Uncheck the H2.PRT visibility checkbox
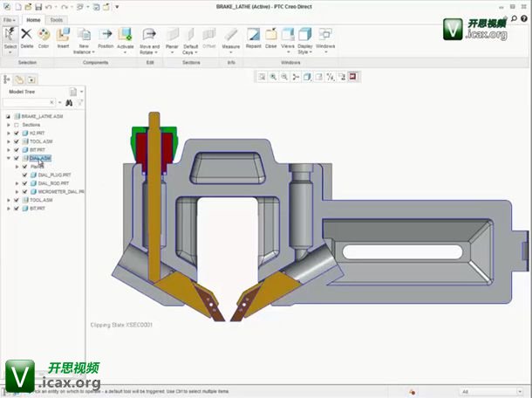This screenshot has height=398, width=532. [x=17, y=133]
